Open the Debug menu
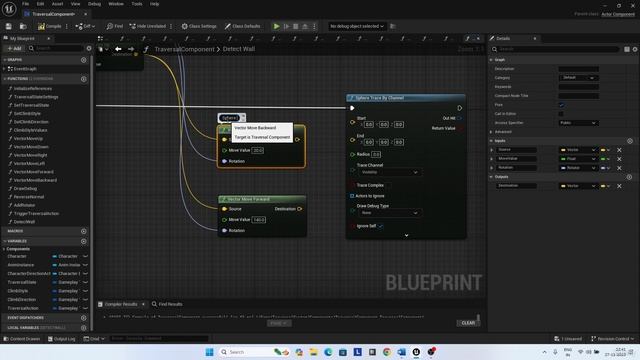This screenshot has height=360, width=640. pyautogui.click(x=94, y=4)
